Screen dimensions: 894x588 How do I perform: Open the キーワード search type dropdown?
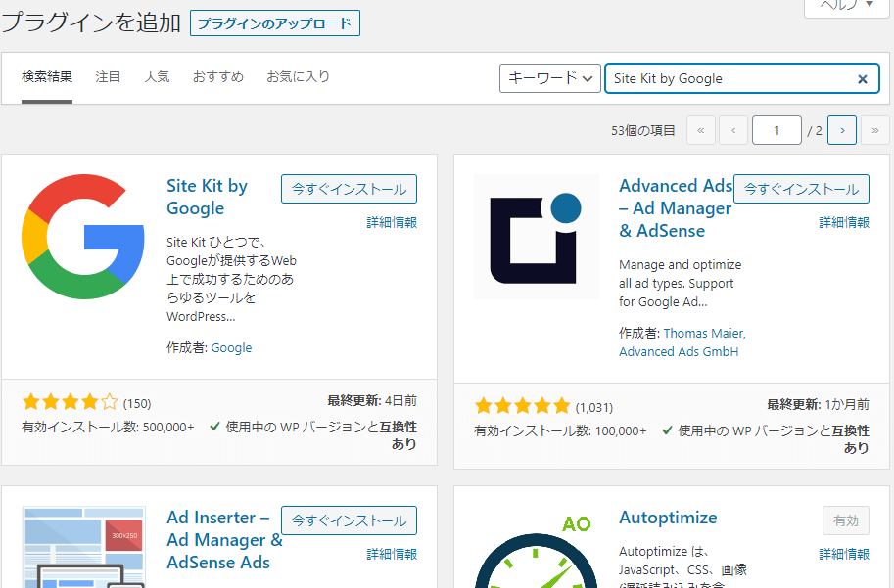(x=550, y=78)
